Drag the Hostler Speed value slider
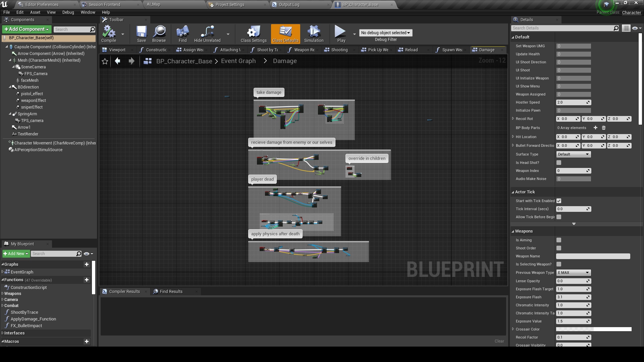The image size is (644, 362). click(572, 102)
